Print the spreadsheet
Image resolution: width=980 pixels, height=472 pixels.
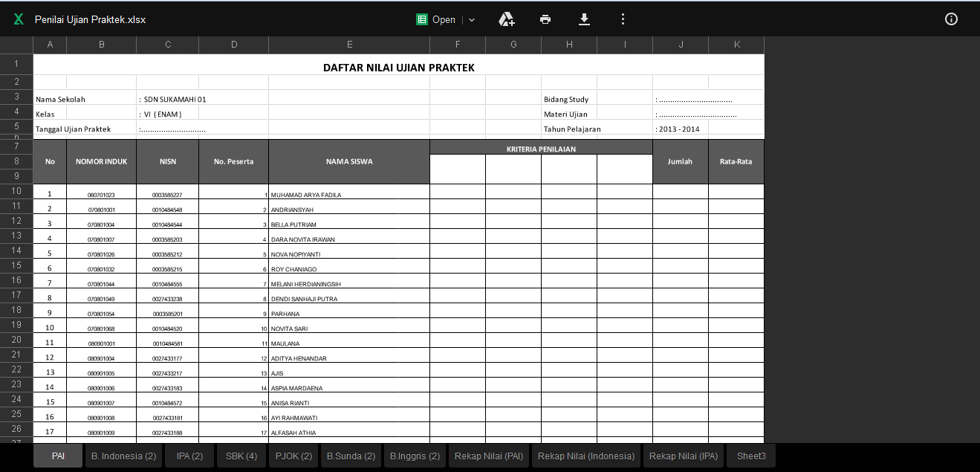point(545,19)
